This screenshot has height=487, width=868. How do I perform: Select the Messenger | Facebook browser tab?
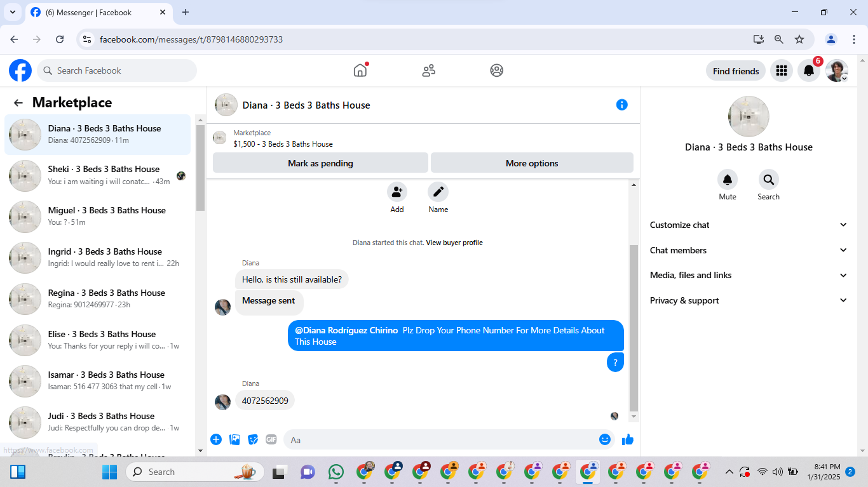99,13
